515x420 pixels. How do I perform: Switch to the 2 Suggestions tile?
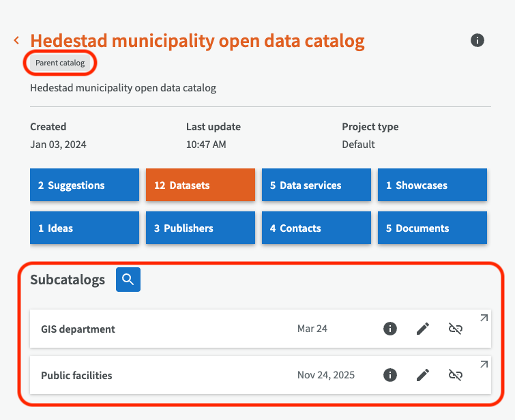(x=85, y=185)
